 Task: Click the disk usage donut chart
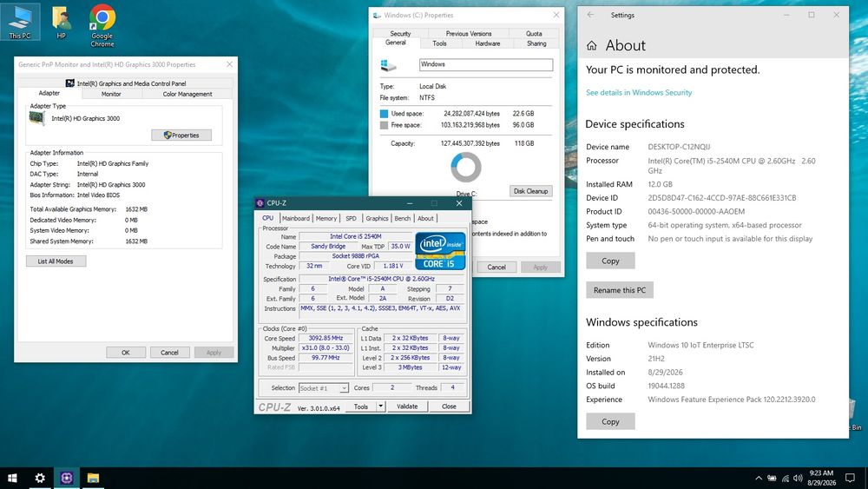[x=466, y=168]
